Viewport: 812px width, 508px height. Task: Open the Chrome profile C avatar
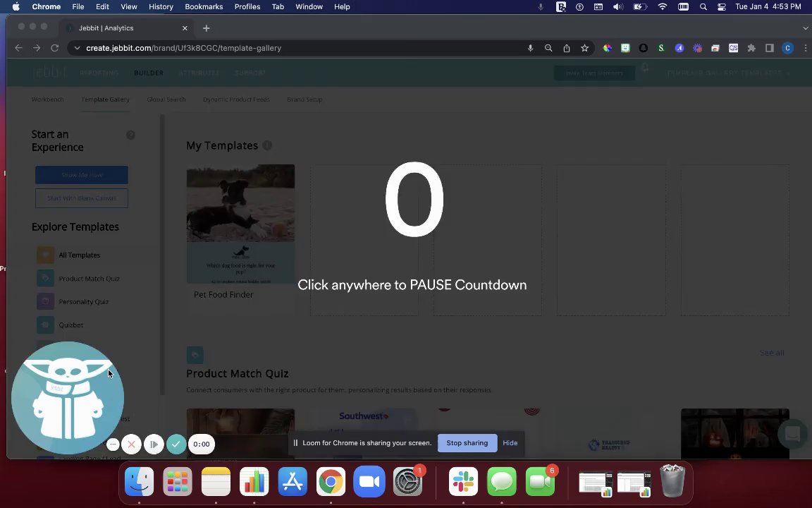coord(787,48)
